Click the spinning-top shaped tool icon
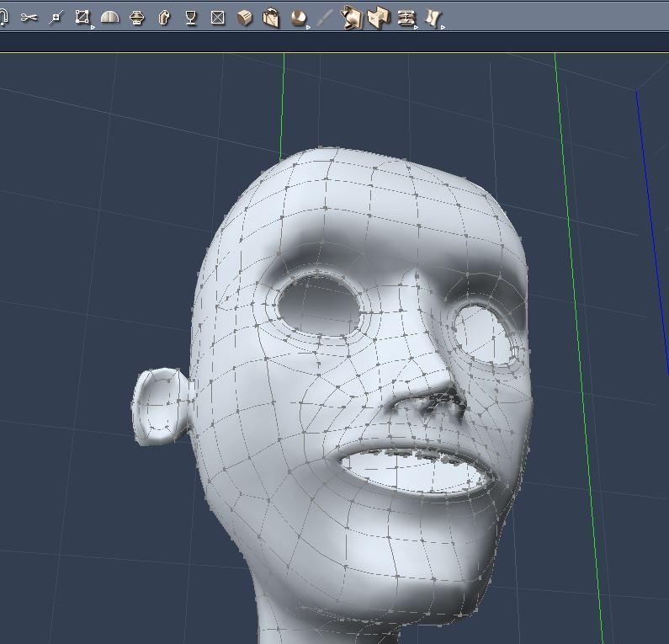 (x=137, y=17)
